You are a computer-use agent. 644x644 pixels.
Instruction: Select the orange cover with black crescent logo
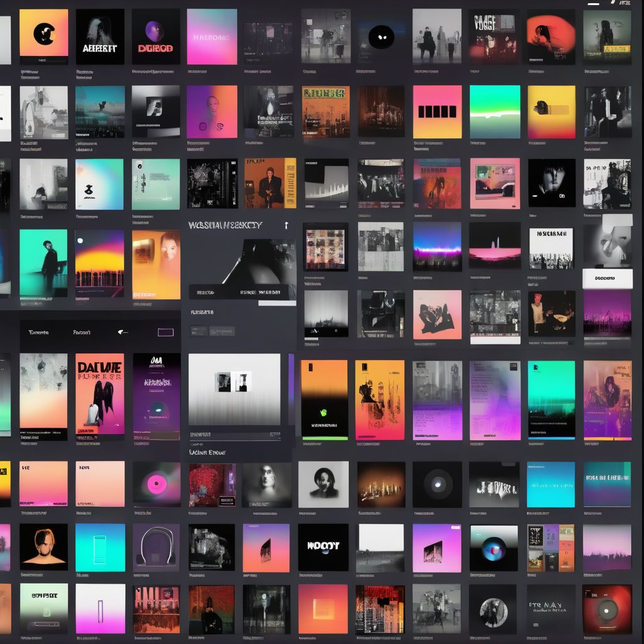pos(43,36)
